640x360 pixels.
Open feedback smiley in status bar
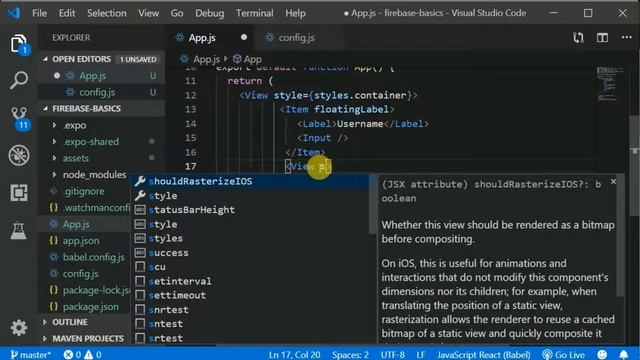coord(602,354)
